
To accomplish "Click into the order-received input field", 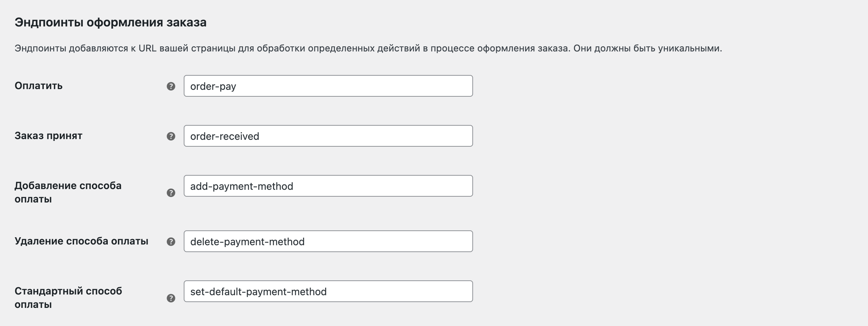I will (328, 136).
